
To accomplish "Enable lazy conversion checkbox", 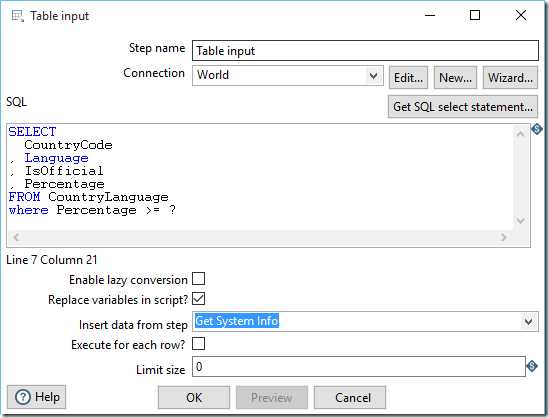I will [x=199, y=279].
